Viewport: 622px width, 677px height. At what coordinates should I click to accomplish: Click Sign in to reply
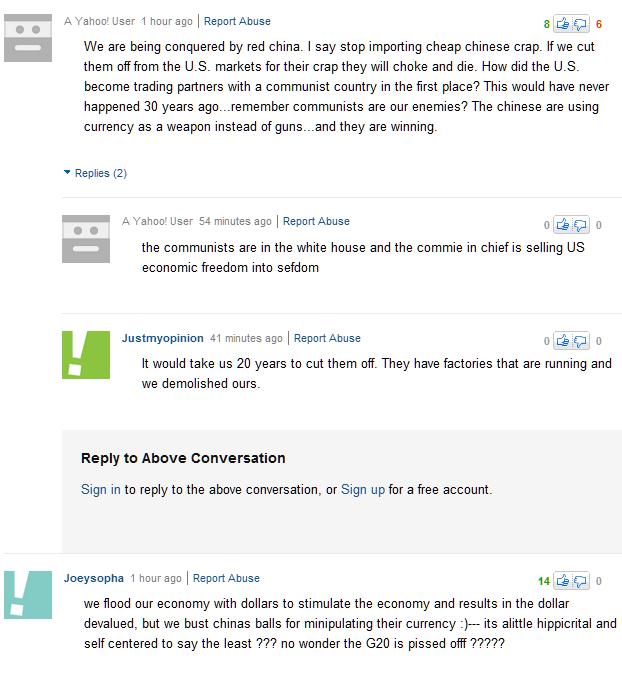101,490
